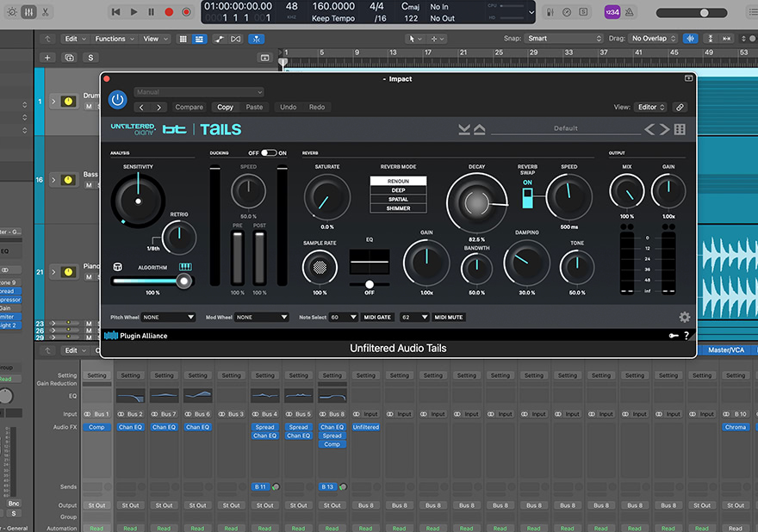This screenshot has width=758, height=532.
Task: Click the global solo S button in the track header
Action: 90,58
